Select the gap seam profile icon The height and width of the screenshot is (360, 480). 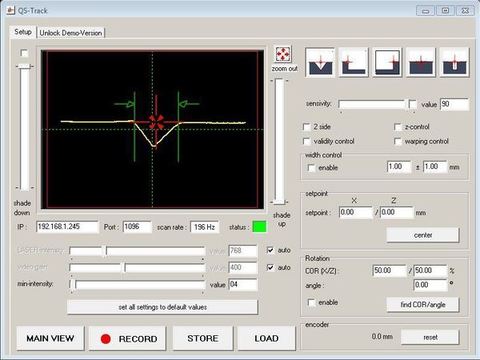454,63
